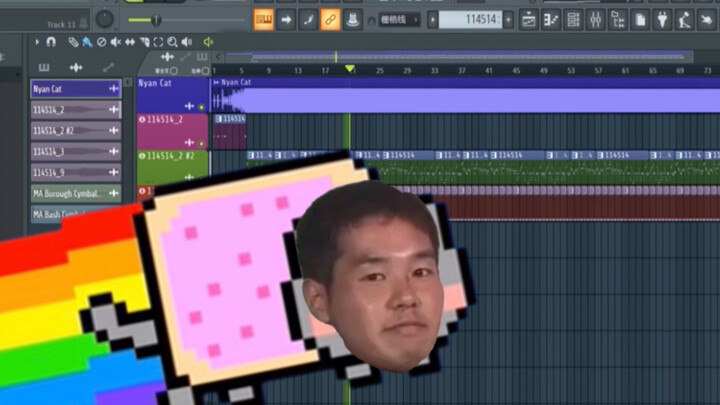Toggle the 114514_2 track mute LED

pyautogui.click(x=202, y=144)
